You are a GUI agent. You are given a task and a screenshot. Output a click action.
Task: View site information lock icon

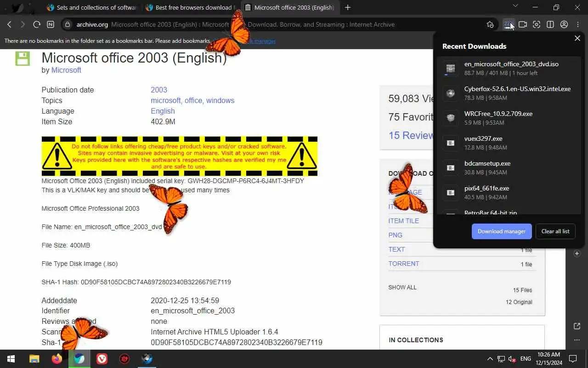pos(68,24)
